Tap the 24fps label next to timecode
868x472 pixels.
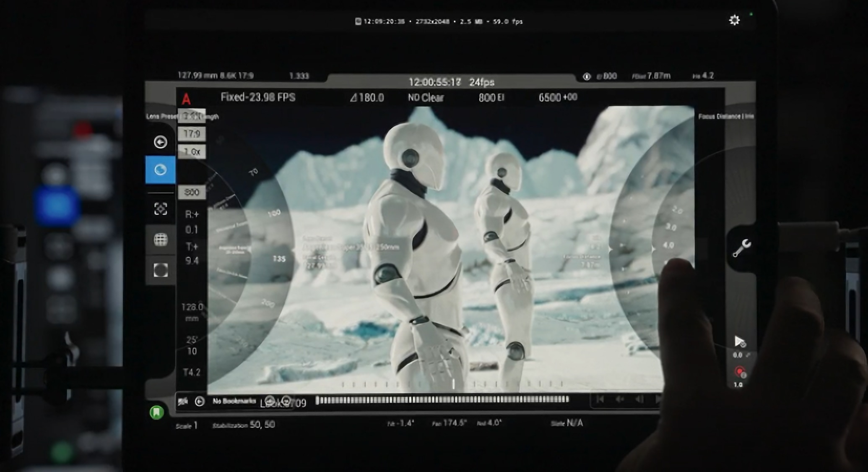[482, 82]
